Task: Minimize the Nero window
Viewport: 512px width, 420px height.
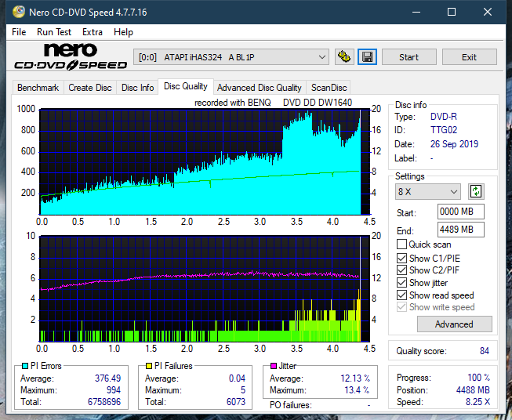Action: (x=416, y=12)
